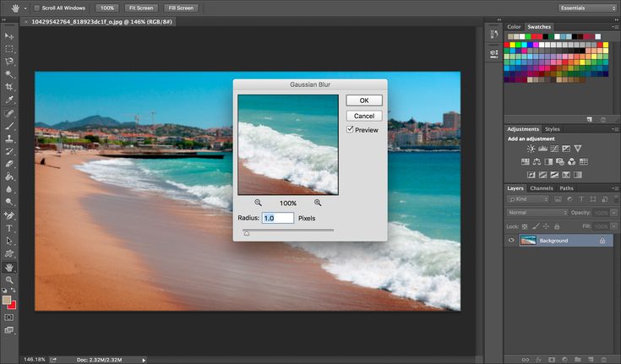Select the History Brush tool

9,151
